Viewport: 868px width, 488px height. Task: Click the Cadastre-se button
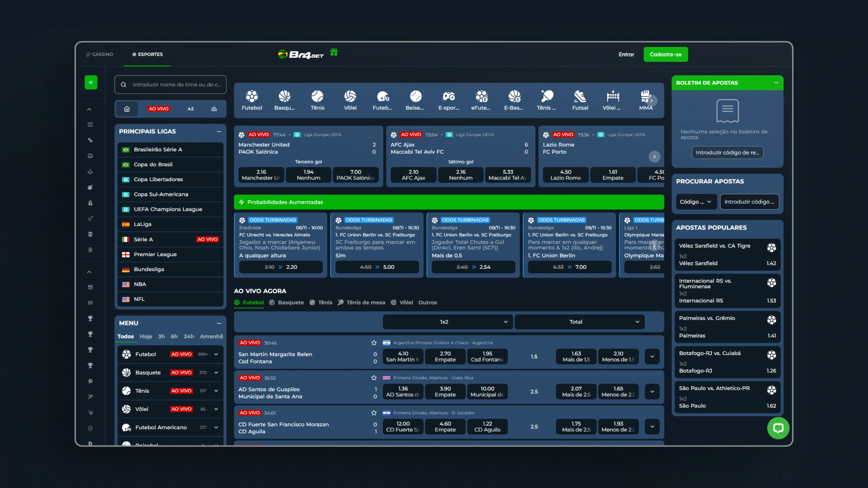(665, 54)
